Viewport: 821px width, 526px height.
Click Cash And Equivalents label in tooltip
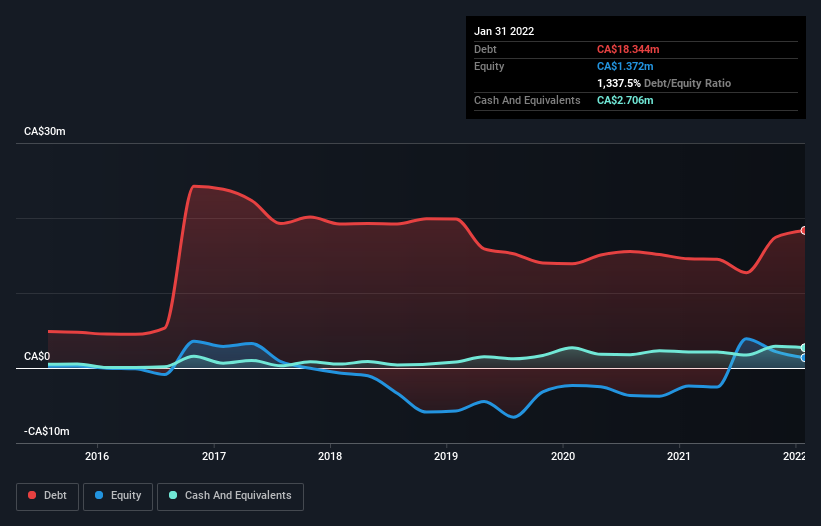point(527,100)
